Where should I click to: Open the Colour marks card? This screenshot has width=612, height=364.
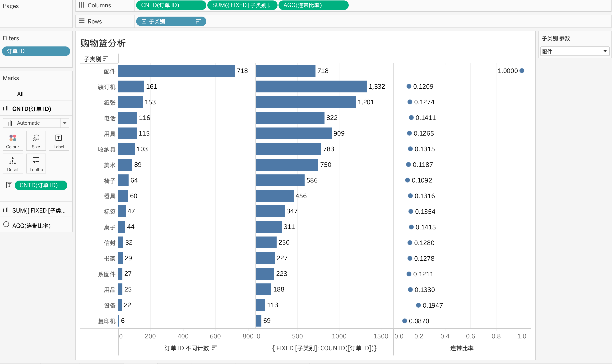(x=13, y=141)
